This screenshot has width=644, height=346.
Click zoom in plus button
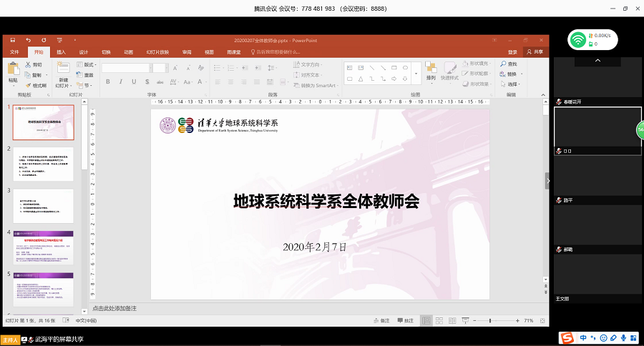[x=517, y=320]
